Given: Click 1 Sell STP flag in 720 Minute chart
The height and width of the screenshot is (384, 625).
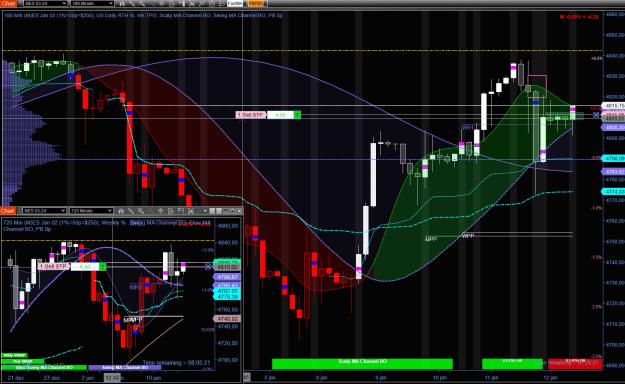Looking at the screenshot, I should (54, 266).
